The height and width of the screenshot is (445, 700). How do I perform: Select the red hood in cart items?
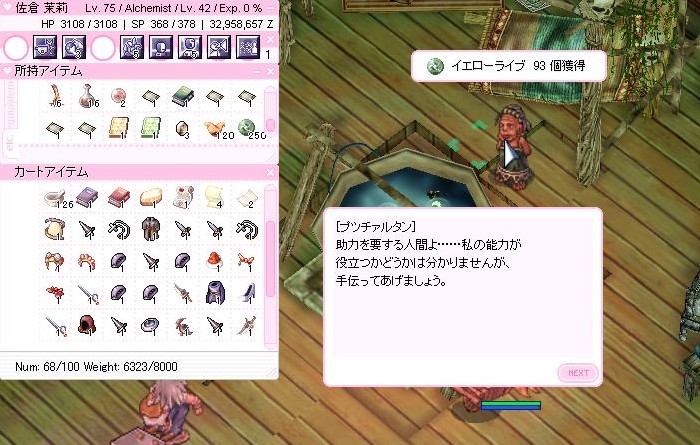tap(87, 325)
